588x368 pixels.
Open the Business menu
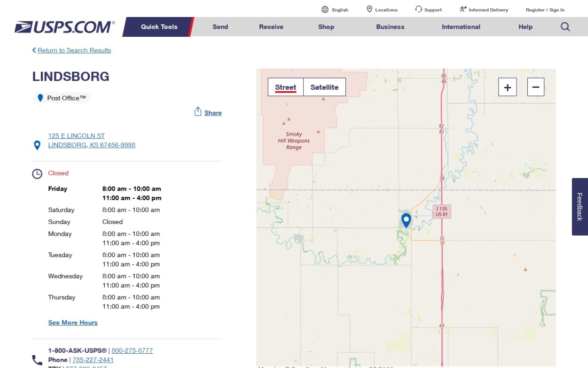pos(391,27)
